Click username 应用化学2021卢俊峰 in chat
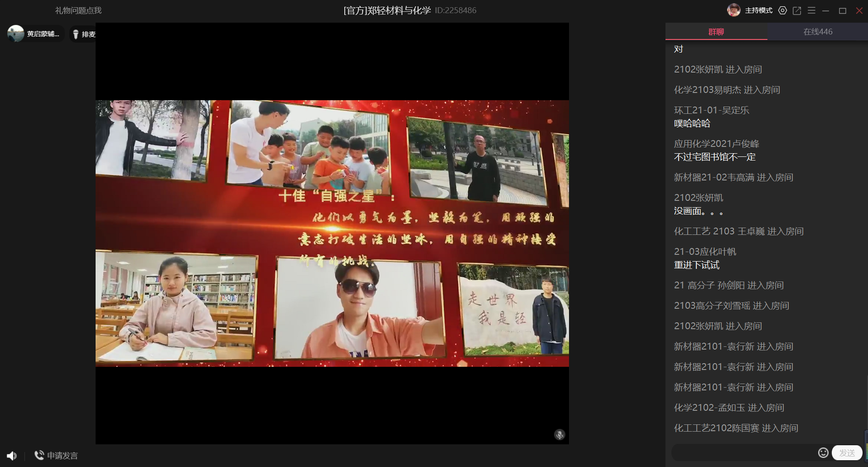 point(716,144)
